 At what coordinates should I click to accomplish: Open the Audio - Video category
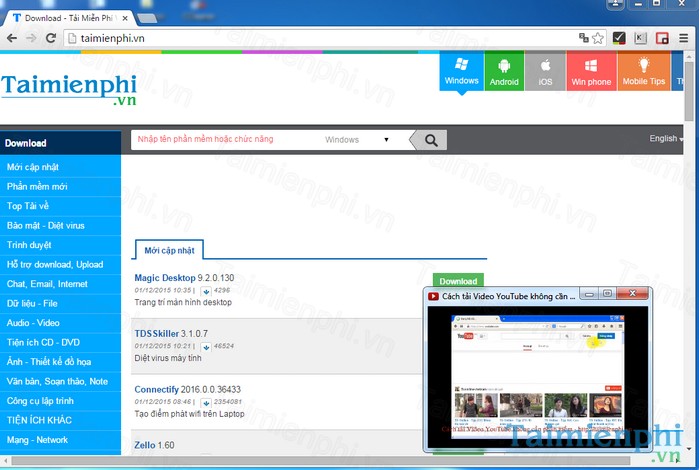[x=34, y=322]
